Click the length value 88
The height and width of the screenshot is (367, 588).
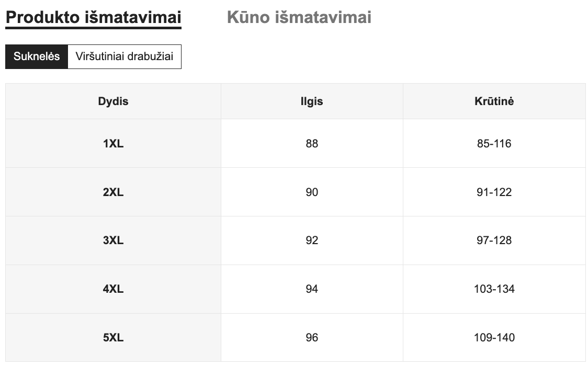click(312, 144)
